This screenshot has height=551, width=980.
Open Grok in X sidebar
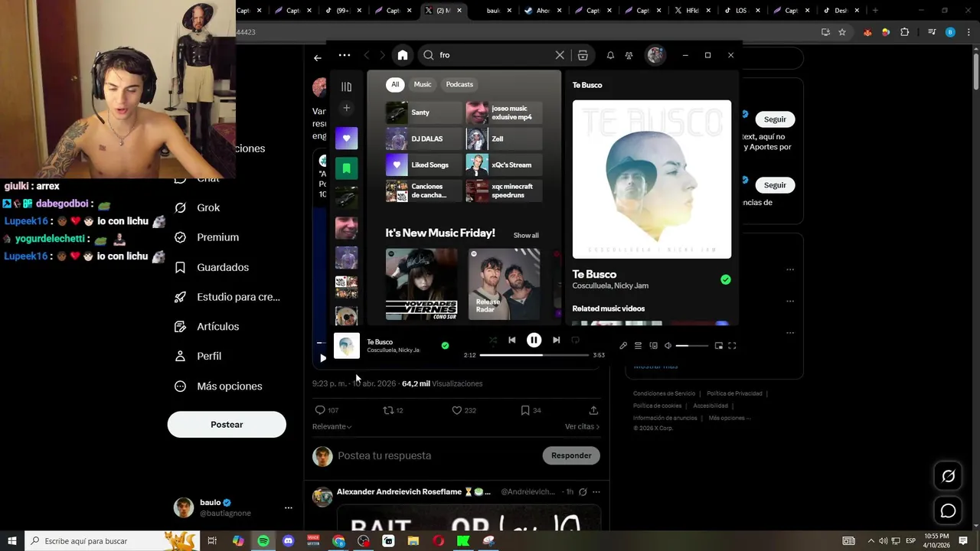tap(198, 208)
